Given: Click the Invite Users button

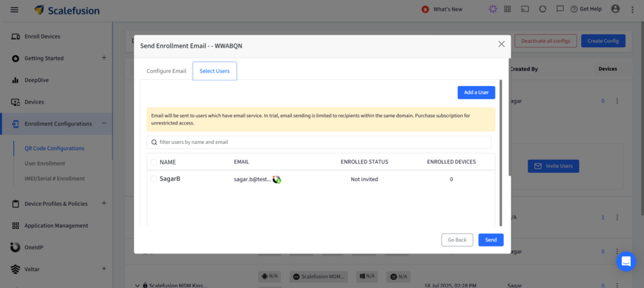Looking at the screenshot, I should coord(553,166).
